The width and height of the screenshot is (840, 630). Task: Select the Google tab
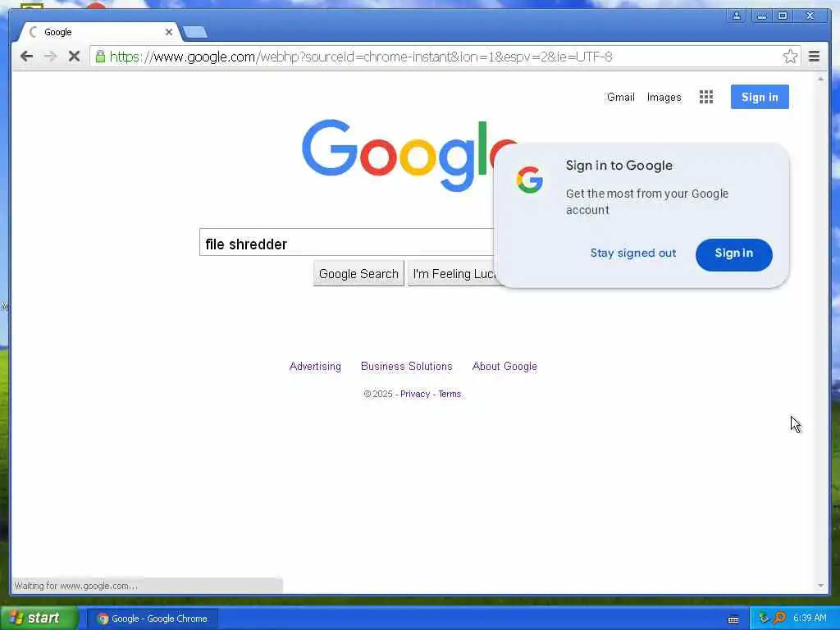coord(99,32)
